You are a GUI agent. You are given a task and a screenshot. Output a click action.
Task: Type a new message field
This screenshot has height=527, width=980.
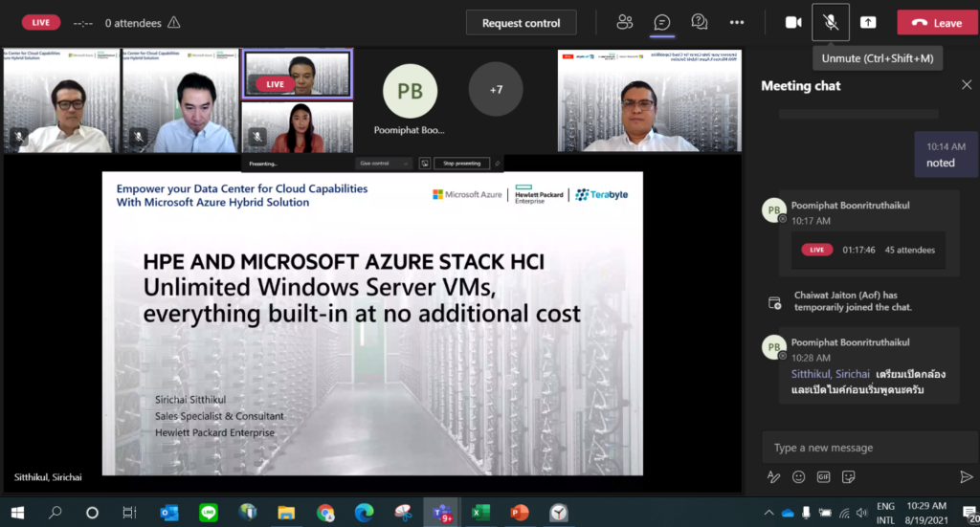click(x=869, y=448)
